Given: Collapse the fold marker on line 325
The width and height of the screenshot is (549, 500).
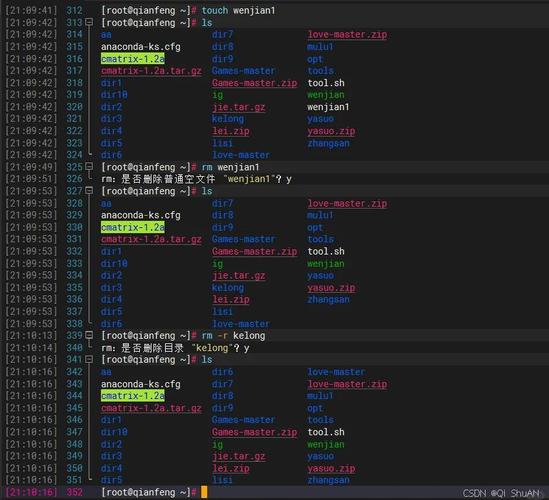Looking at the screenshot, I should (x=89, y=166).
